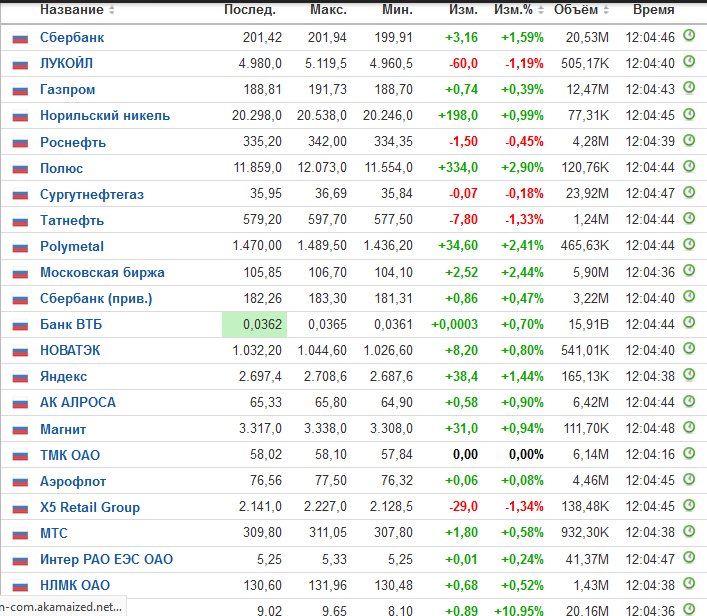The image size is (707, 616).
Task: Click the clock icon in the Сбербанк 201,42 row
Action: point(689,35)
